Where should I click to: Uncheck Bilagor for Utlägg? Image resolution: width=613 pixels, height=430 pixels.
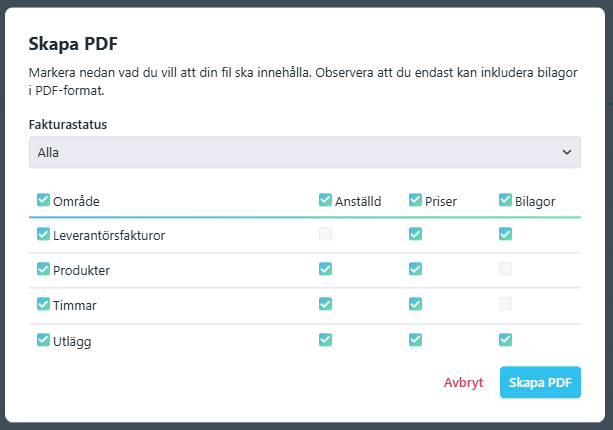point(505,339)
